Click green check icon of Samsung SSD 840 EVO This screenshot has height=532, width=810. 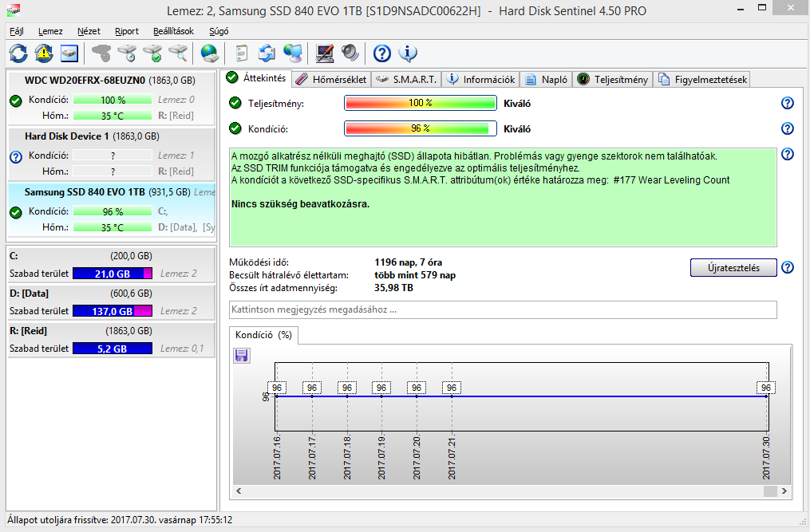pos(16,212)
